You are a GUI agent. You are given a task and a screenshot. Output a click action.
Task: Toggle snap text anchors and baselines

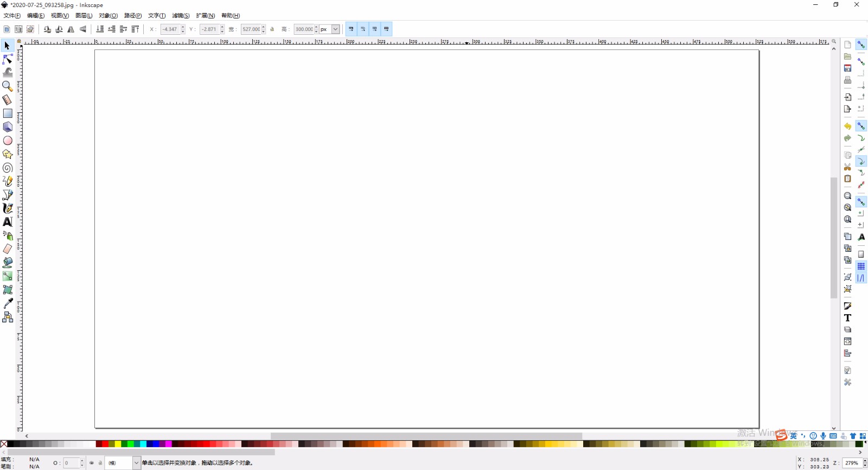(861, 237)
